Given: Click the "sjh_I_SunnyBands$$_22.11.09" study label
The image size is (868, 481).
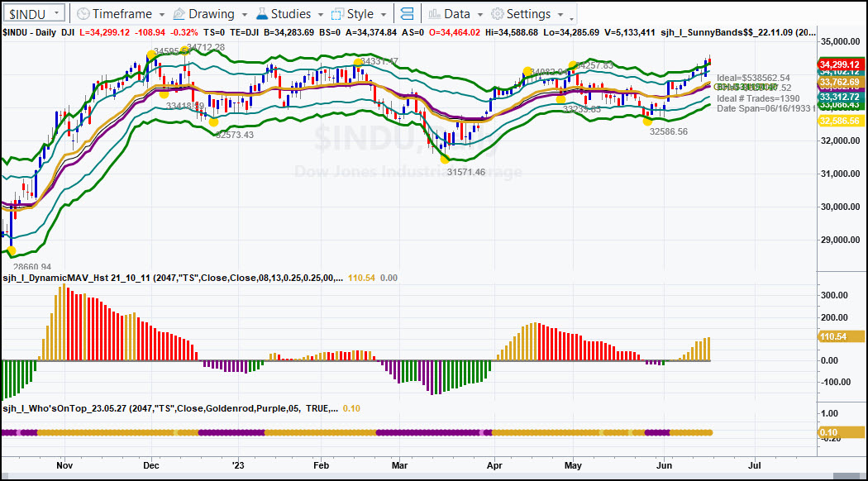Looking at the screenshot, I should coord(727,33).
